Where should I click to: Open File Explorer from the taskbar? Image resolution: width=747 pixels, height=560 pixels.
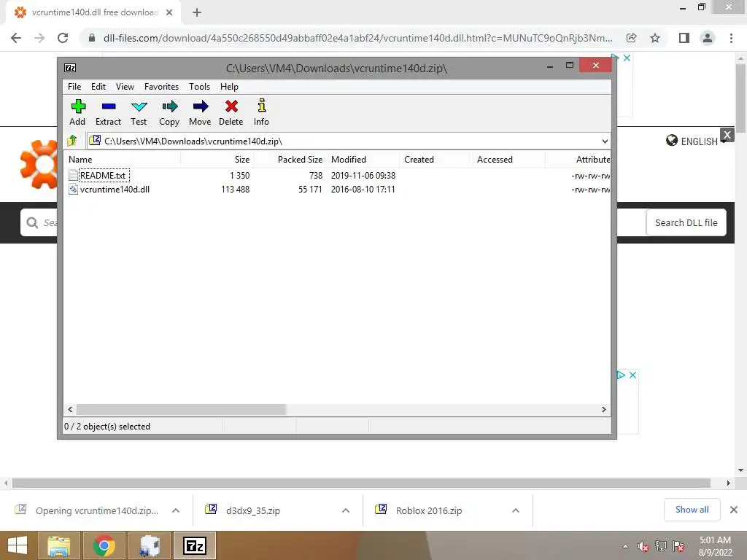point(58,545)
